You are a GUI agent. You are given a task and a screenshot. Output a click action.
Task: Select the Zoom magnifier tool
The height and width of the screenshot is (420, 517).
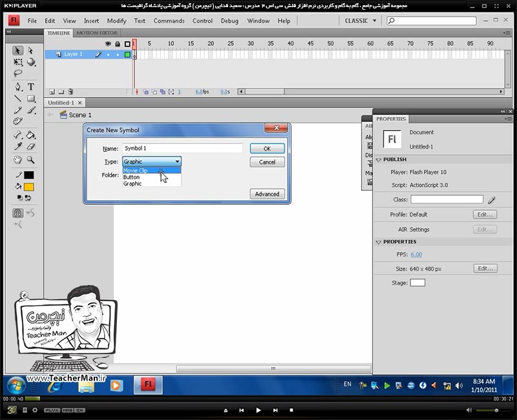(30, 160)
